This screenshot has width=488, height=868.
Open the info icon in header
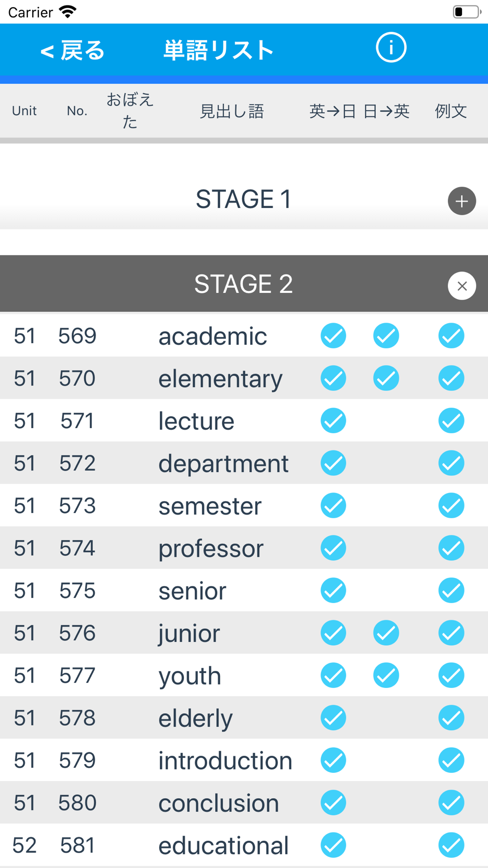point(391,48)
